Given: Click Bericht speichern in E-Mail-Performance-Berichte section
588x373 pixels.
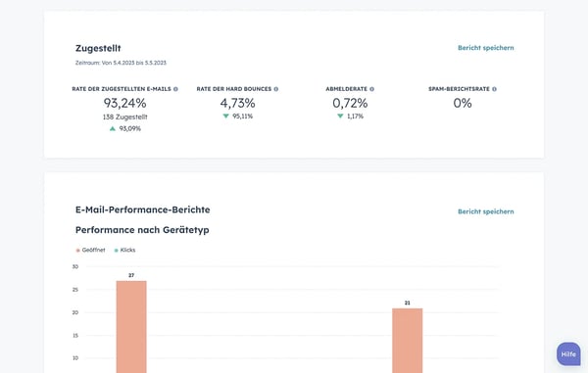Looking at the screenshot, I should [x=486, y=211].
